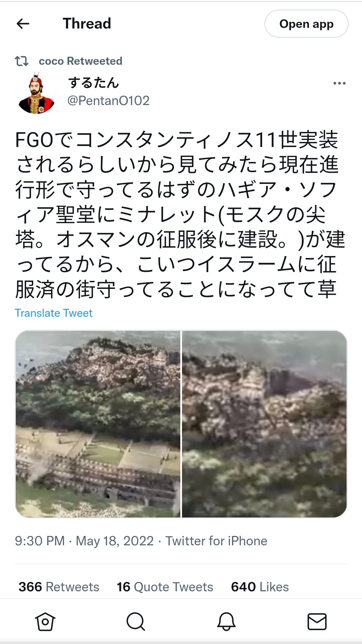Click the Translate Tweet link
The image size is (362, 644).
54,313
